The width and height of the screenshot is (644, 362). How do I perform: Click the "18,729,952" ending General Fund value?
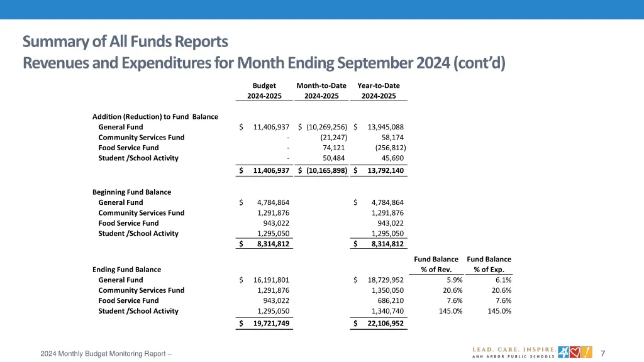coord(386,280)
